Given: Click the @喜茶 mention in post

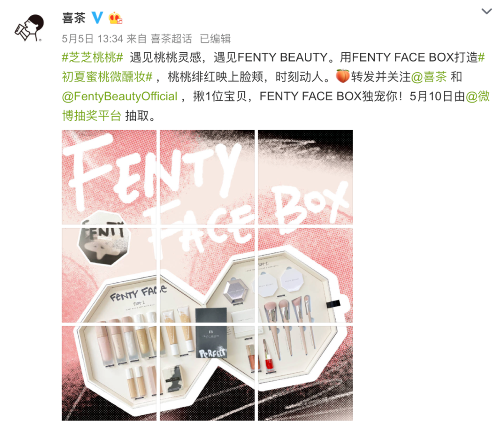Looking at the screenshot, I should [x=429, y=77].
